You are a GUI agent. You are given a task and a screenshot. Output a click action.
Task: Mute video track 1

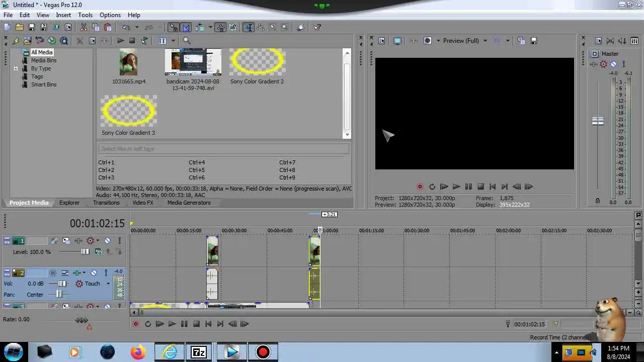pyautogui.click(x=108, y=241)
